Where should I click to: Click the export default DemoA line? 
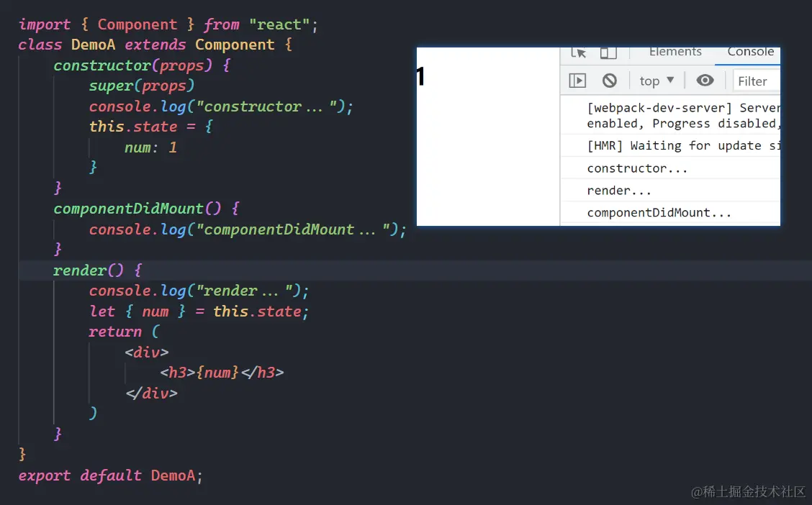coord(110,476)
